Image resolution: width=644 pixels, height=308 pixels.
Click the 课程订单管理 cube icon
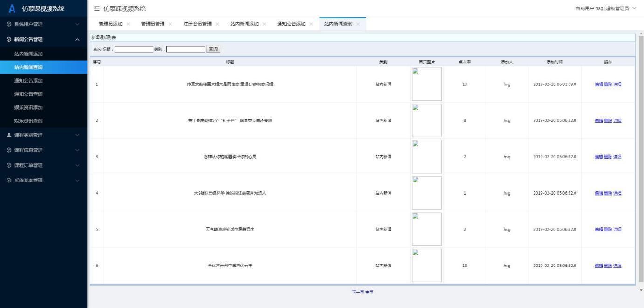click(9, 165)
